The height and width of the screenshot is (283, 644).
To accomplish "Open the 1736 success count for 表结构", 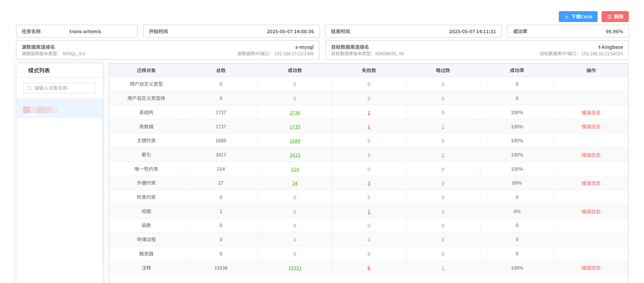I will (294, 113).
